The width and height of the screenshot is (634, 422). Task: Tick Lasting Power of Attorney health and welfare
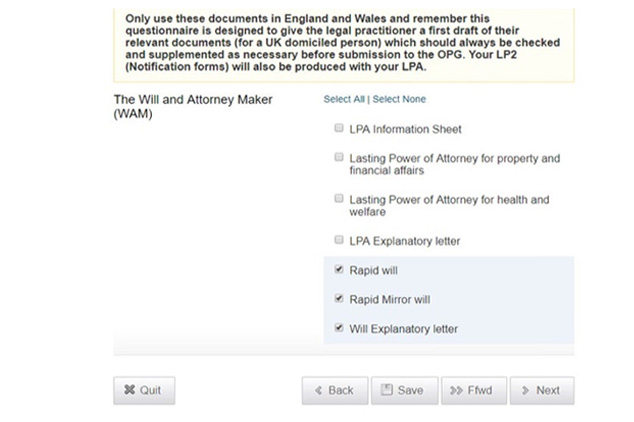[x=339, y=199]
